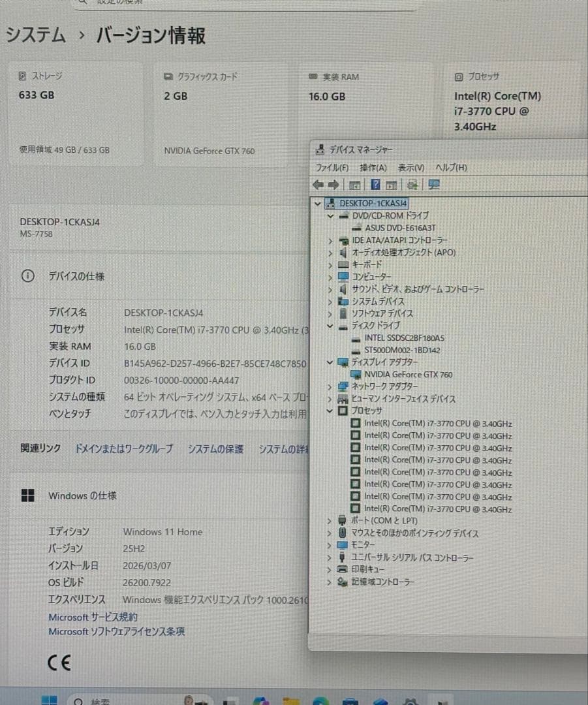588x705 pixels.
Task: Expand the キーボード chevron
Action: tap(330, 265)
